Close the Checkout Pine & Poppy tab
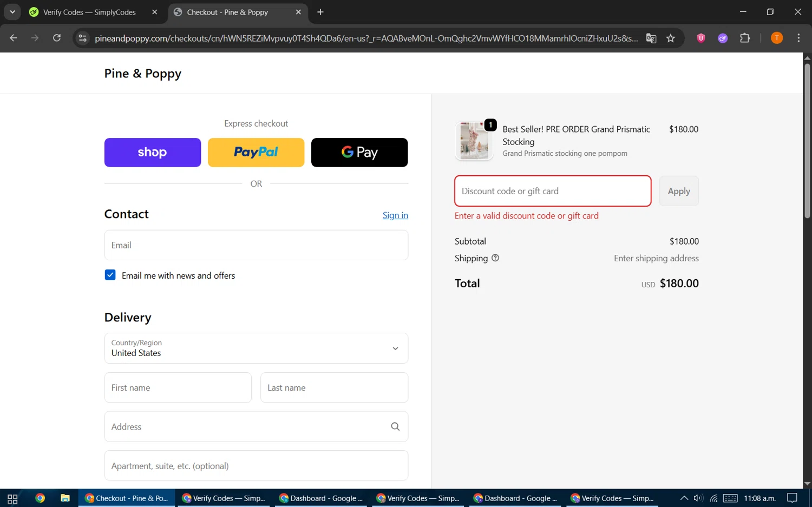The width and height of the screenshot is (812, 507). pos(298,12)
